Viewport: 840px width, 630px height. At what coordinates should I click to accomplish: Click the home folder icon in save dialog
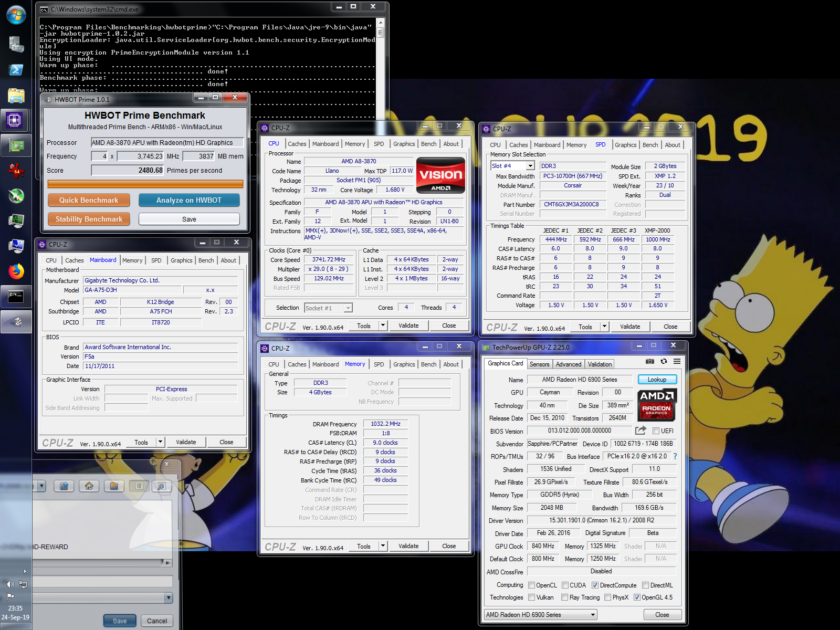89,486
